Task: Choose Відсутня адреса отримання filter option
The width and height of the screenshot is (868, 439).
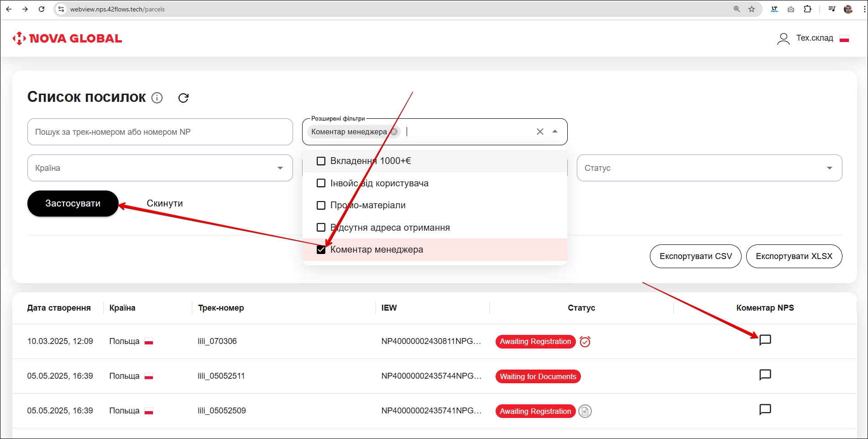Action: [321, 227]
